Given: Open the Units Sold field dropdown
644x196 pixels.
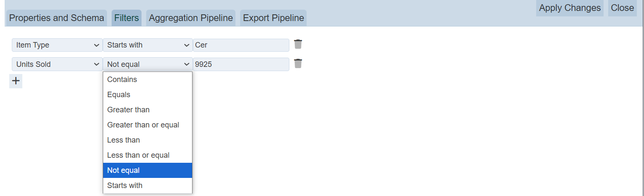Looking at the screenshot, I should 56,64.
